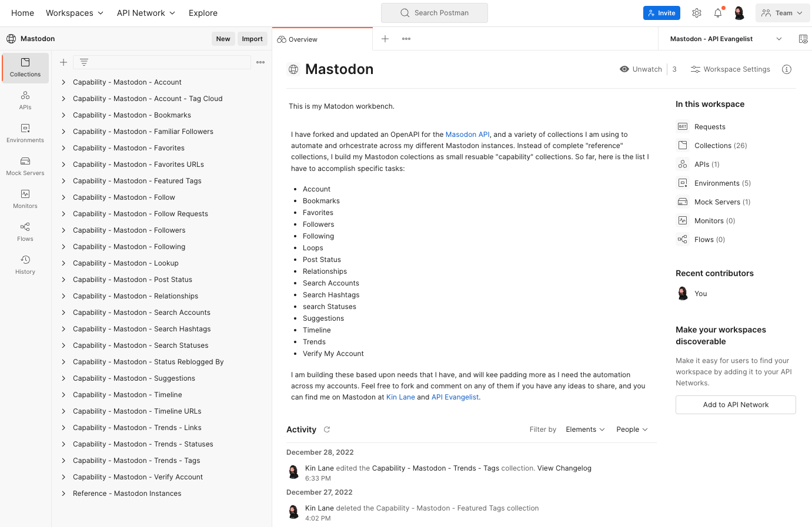
Task: Expand Capability - Mastodon - Bookmarks collection
Action: coord(64,115)
